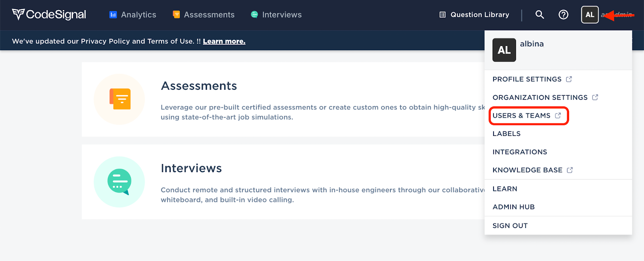Click external link icon beside Organization Settings

point(595,97)
